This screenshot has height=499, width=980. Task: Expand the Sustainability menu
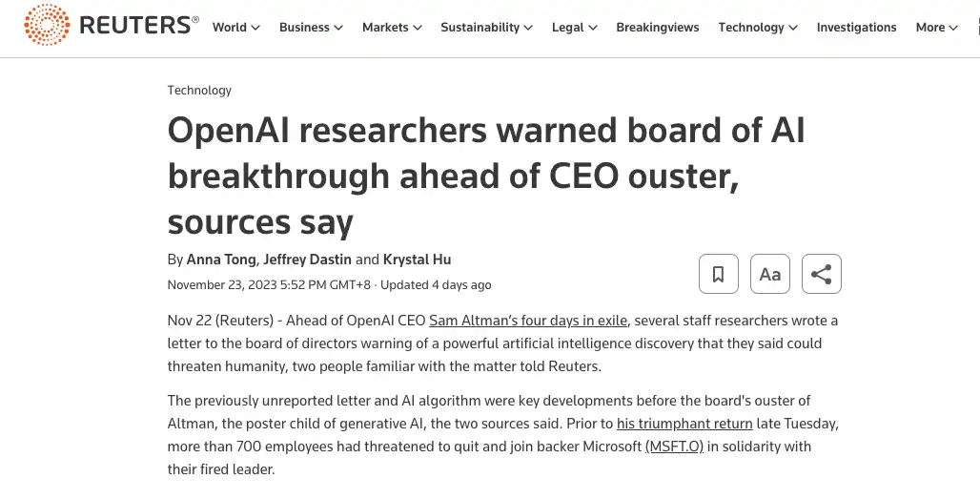tap(486, 28)
